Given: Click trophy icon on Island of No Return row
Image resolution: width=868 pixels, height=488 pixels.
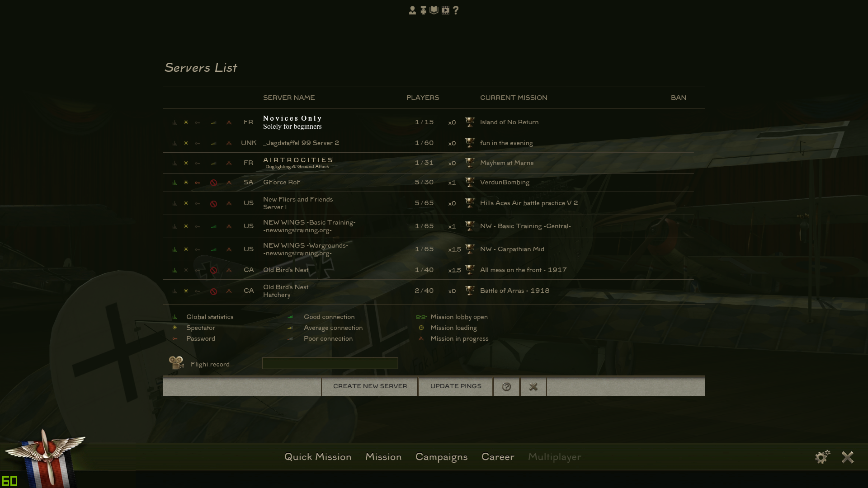Looking at the screenshot, I should coord(470,122).
